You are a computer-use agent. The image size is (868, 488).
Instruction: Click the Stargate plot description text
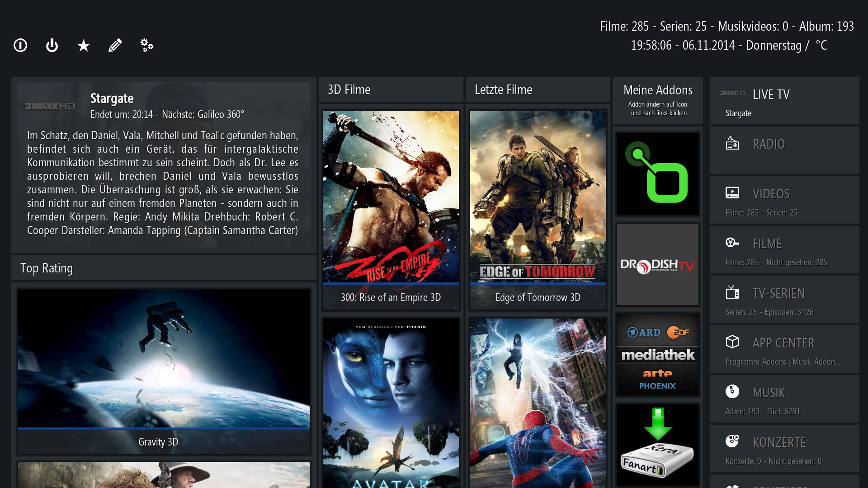point(163,183)
